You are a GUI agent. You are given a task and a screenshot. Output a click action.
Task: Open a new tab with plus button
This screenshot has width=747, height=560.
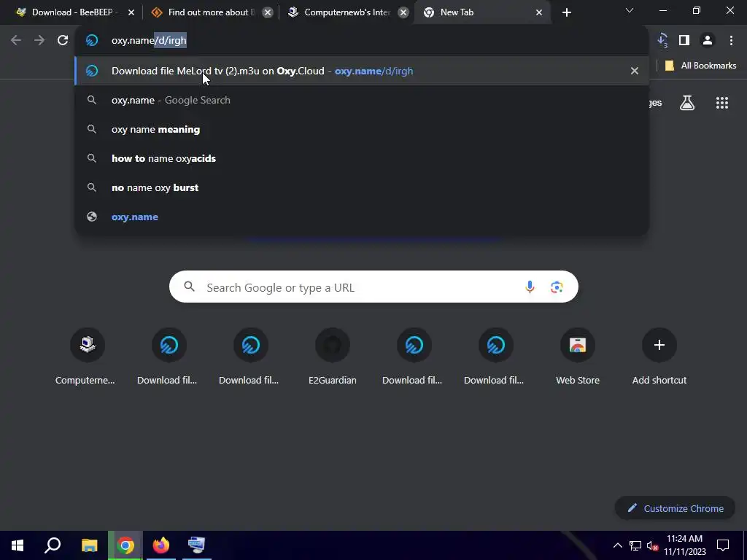click(x=566, y=12)
